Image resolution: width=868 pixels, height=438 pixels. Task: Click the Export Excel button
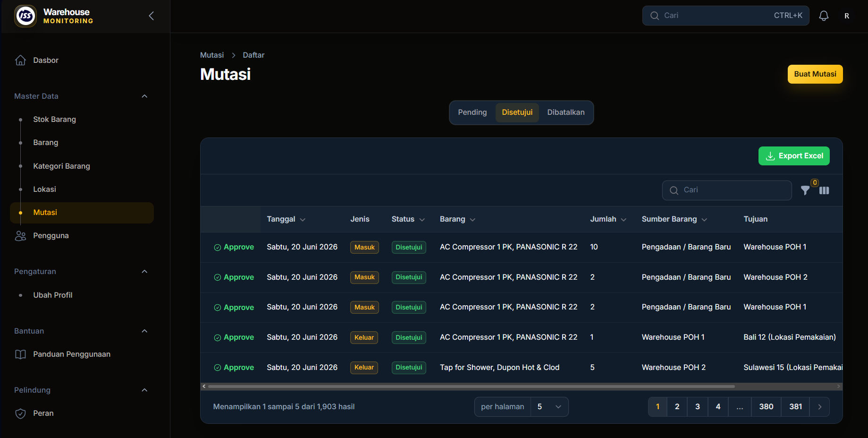tap(794, 156)
